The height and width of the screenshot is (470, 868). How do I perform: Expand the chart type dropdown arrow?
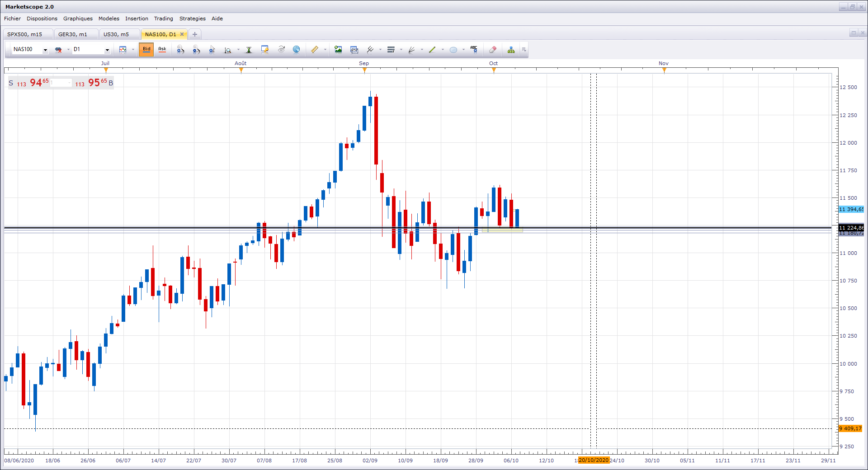coord(133,50)
